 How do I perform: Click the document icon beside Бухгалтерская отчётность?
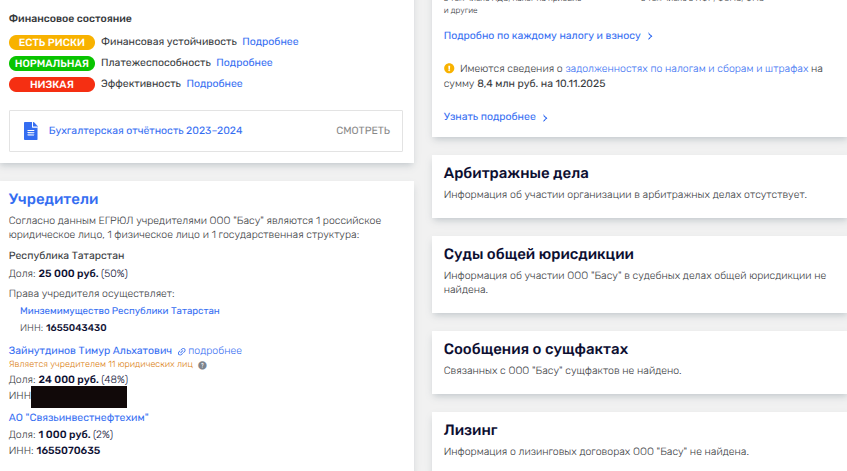[x=30, y=131]
